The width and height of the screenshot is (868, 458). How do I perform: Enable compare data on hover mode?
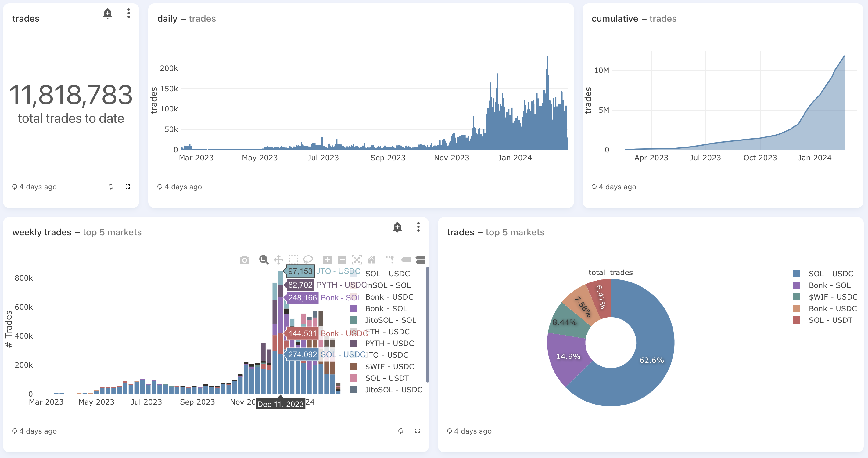click(x=420, y=260)
